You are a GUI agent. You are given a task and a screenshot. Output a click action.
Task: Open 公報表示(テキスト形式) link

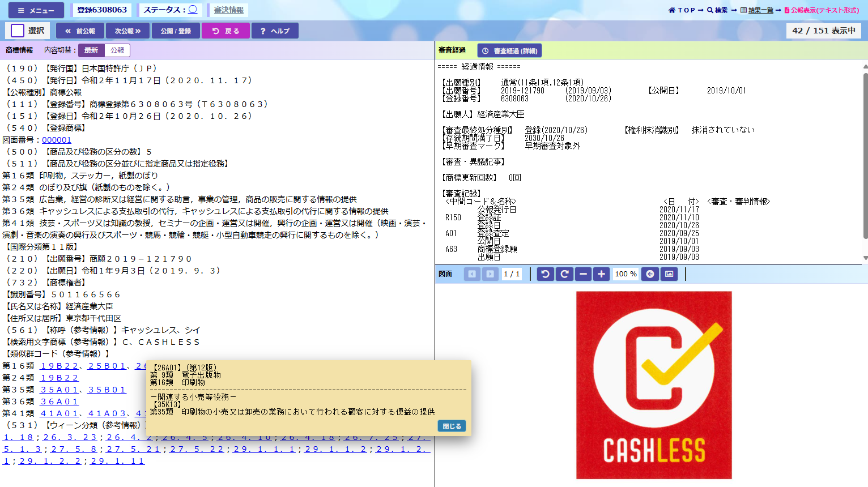[822, 10]
